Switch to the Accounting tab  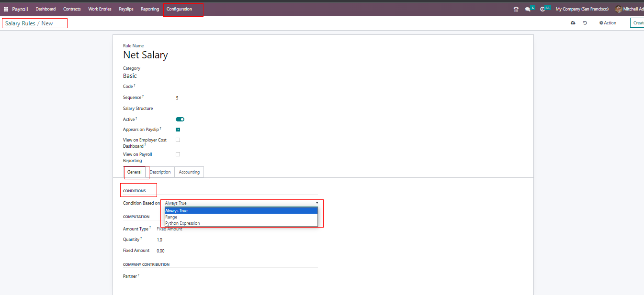pyautogui.click(x=189, y=172)
